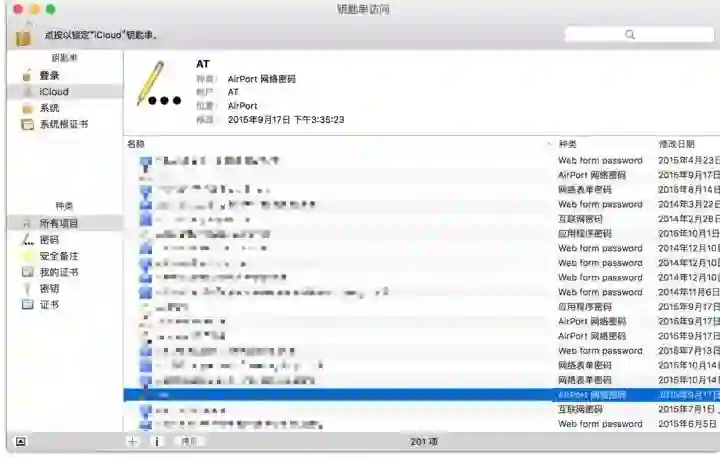This screenshot has width=720, height=458.
Task: Click the yellow minimize window button
Action: (34, 9)
